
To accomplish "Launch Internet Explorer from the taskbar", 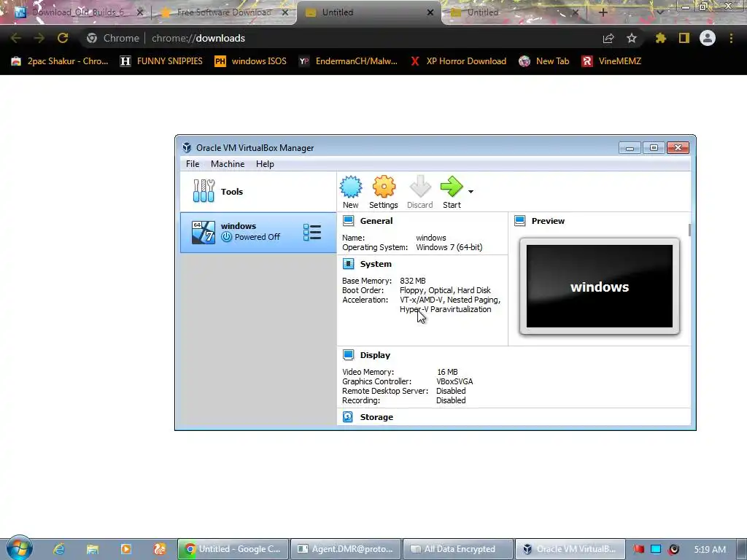I will 59,549.
